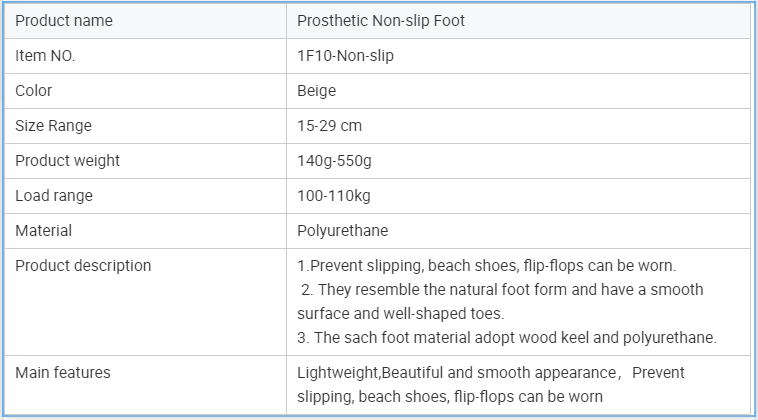The height and width of the screenshot is (420, 758).
Task: Click the "Color" row label
Action: tap(33, 91)
